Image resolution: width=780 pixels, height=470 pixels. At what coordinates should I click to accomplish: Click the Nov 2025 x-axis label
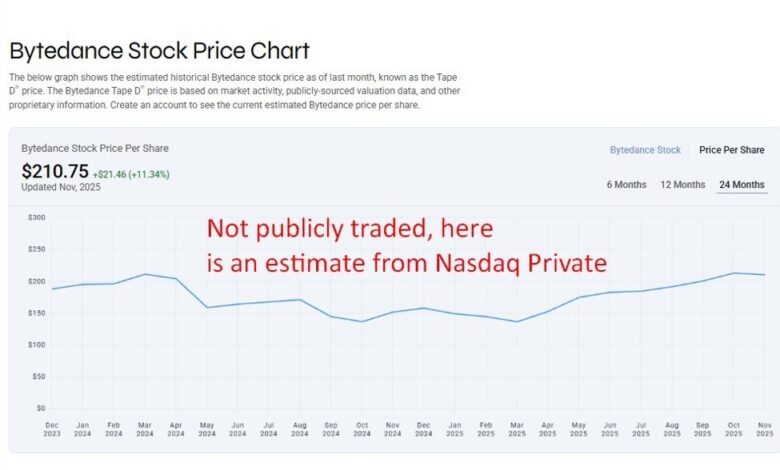(x=765, y=428)
